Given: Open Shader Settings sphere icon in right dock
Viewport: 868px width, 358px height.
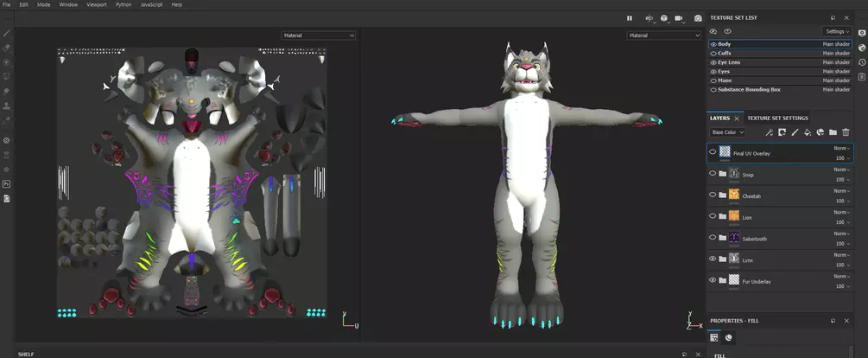Looking at the screenshot, I should (862, 48).
